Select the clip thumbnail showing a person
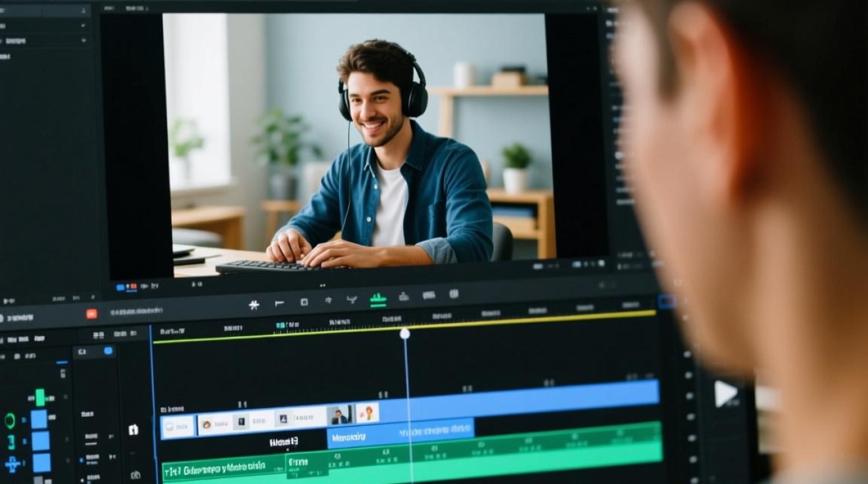 point(340,415)
